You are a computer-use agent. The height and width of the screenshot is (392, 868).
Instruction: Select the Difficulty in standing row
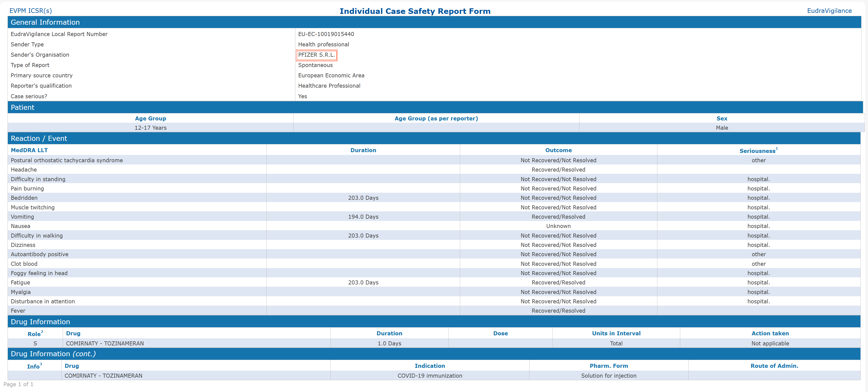pyautogui.click(x=434, y=179)
